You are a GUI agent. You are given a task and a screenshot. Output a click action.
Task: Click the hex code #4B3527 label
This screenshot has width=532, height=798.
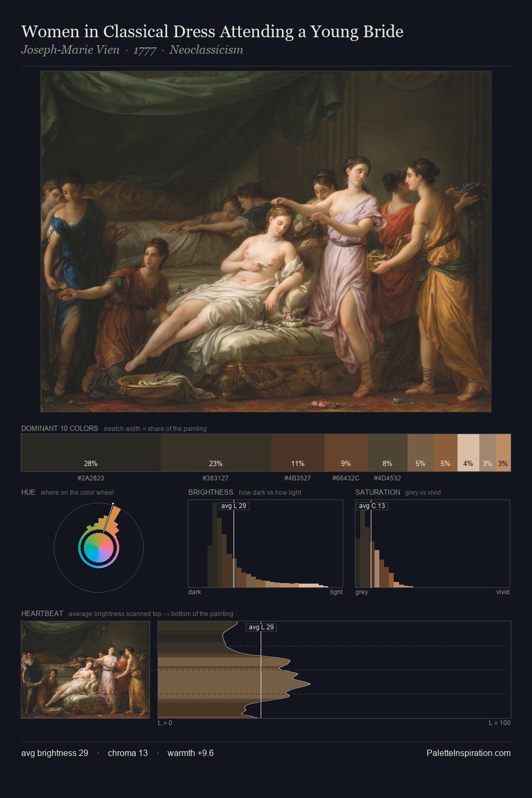tap(298, 478)
